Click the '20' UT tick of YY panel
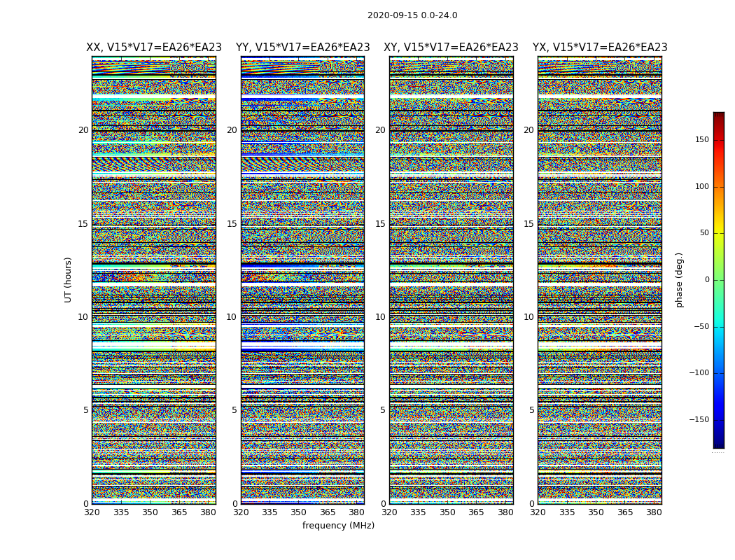 point(232,130)
